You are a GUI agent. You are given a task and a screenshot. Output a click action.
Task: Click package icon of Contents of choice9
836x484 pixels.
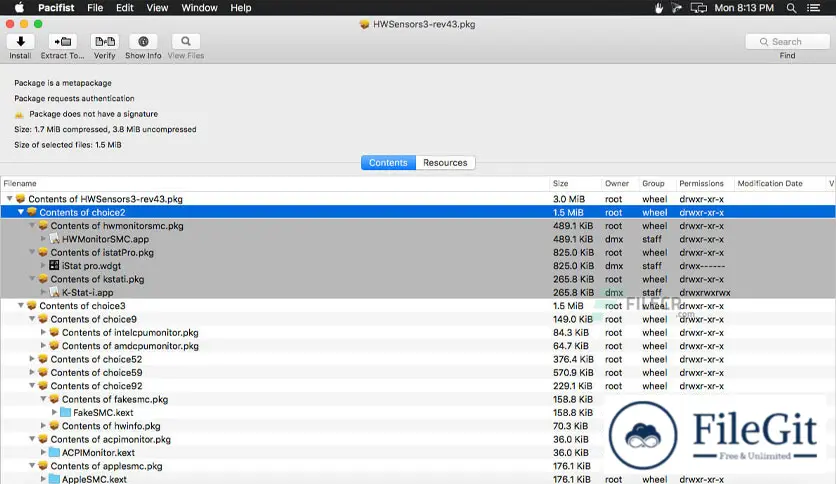coord(43,319)
